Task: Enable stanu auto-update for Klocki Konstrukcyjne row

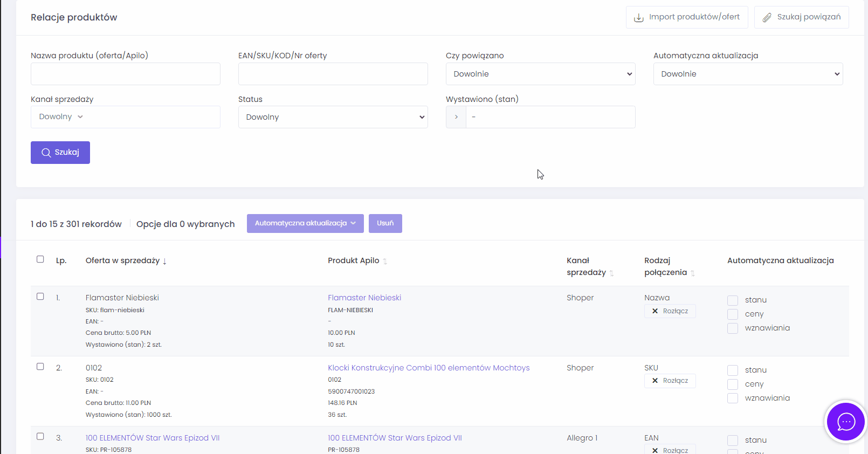Action: click(733, 370)
